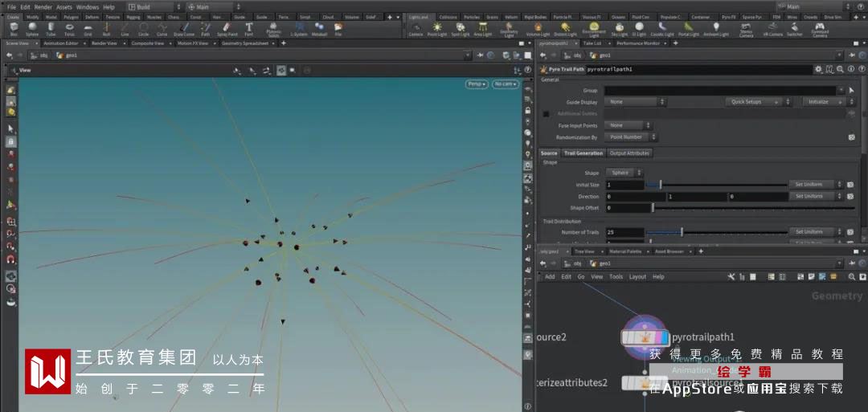The image size is (868, 412).
Task: Click the Torus shelf tool
Action: point(68,29)
